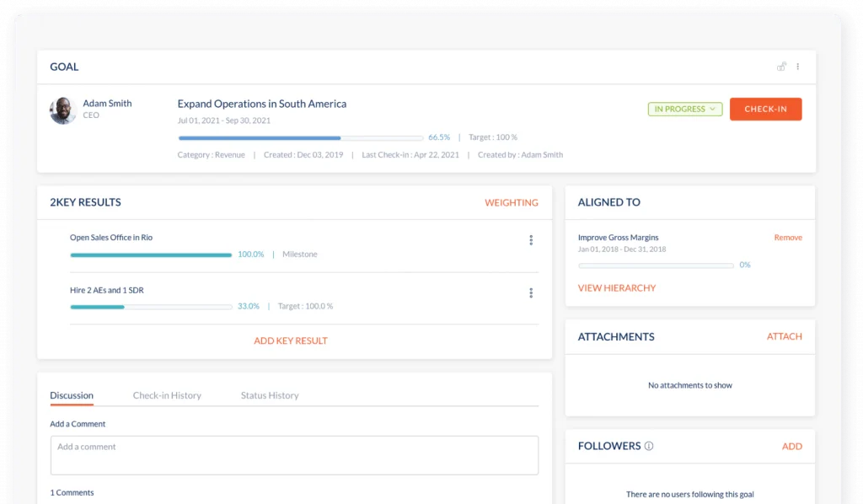This screenshot has height=504, width=863.
Task: Click the Open Sales Office in Rio progress bar
Action: (x=151, y=255)
